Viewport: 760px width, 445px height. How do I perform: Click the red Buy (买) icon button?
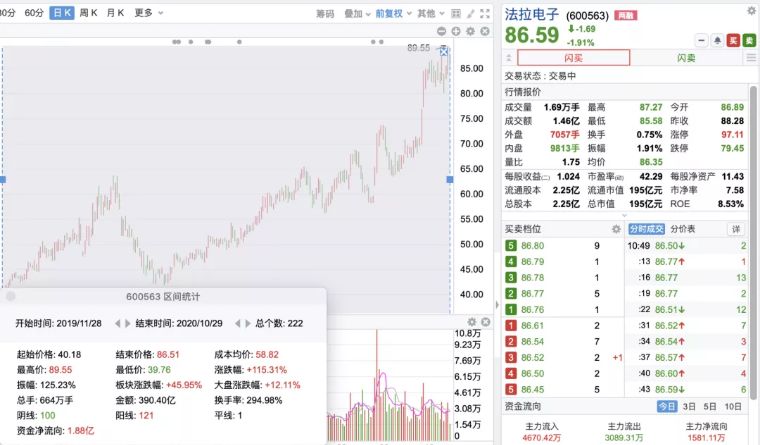tap(733, 40)
